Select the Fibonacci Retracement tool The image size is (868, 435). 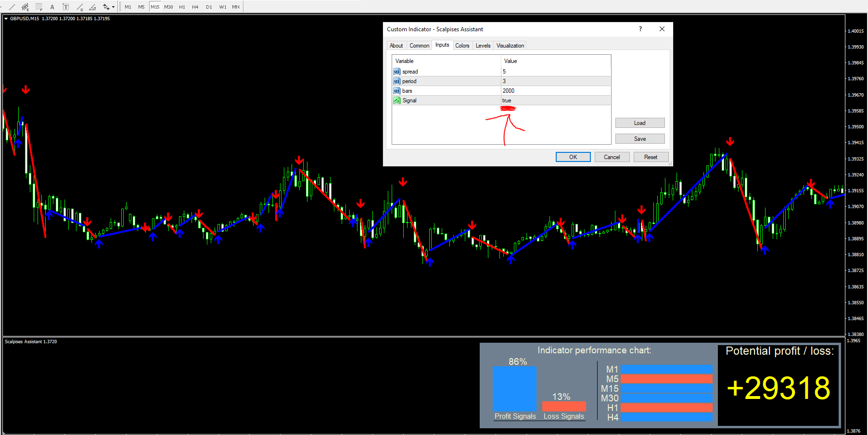point(38,7)
